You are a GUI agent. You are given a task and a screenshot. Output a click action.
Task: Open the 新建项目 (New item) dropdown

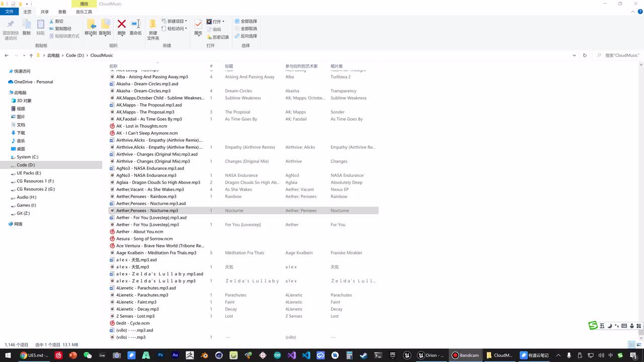click(x=174, y=21)
